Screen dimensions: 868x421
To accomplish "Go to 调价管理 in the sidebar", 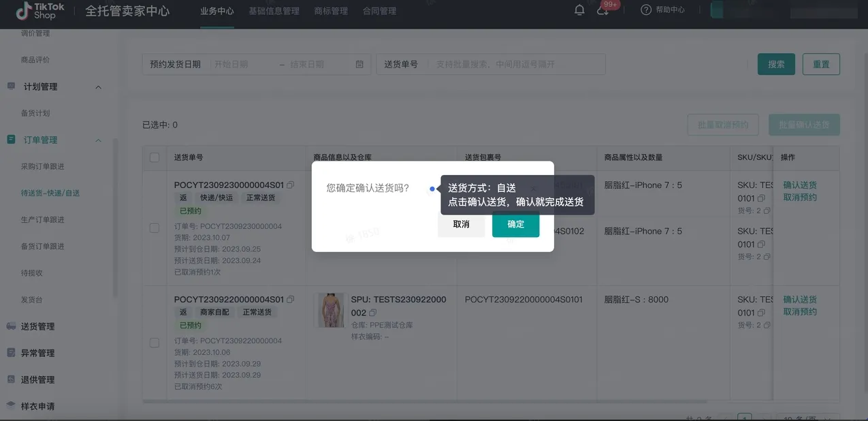I will click(x=35, y=33).
